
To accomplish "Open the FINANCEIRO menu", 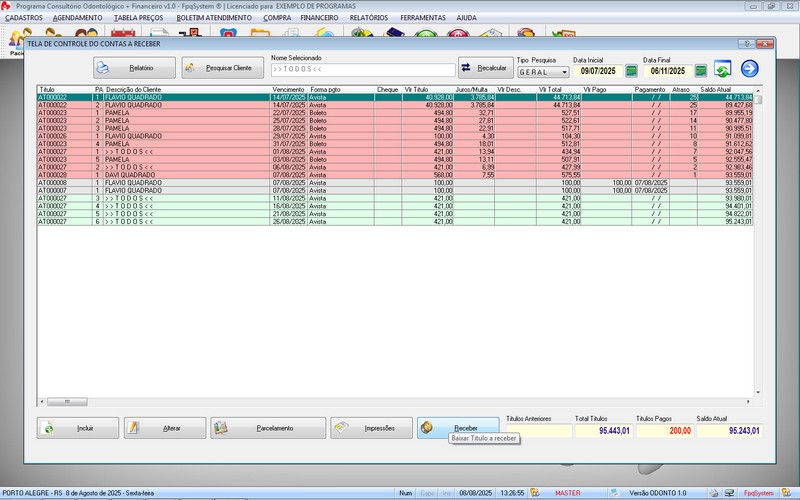I will pyautogui.click(x=319, y=18).
